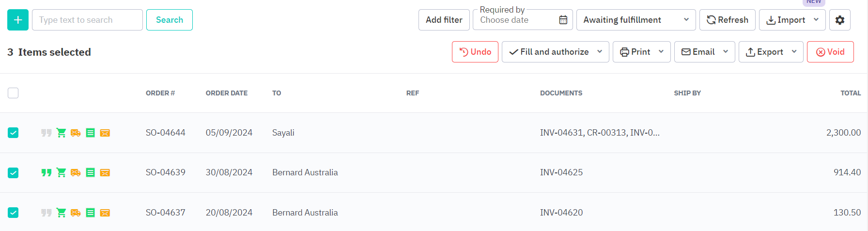
Task: Uncheck the SO-04644 row checkbox
Action: pyautogui.click(x=13, y=133)
